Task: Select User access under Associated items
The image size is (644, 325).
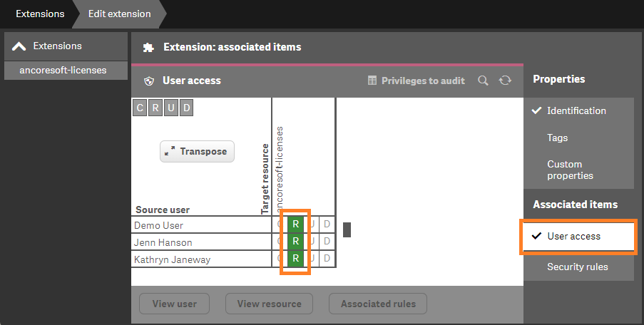Action: [578, 237]
